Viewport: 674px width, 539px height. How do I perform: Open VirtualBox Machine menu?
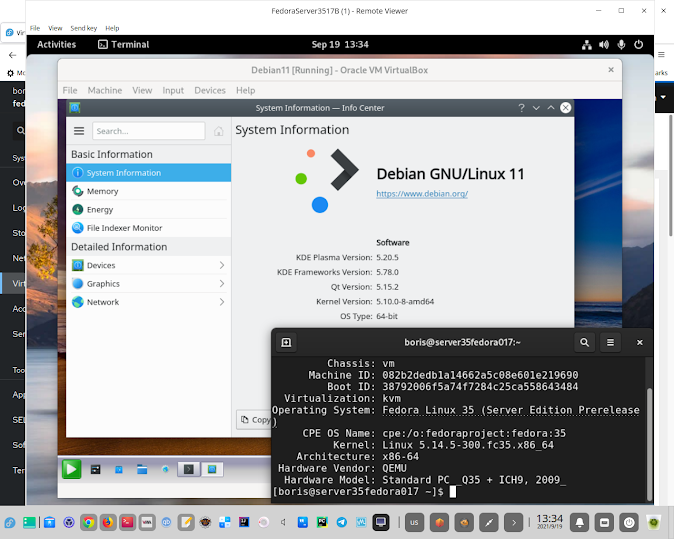105,90
